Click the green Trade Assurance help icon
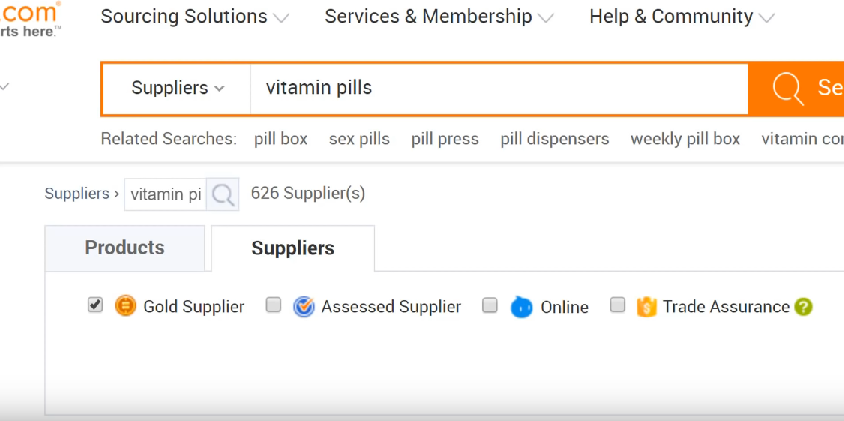The width and height of the screenshot is (844, 421). coord(803,307)
